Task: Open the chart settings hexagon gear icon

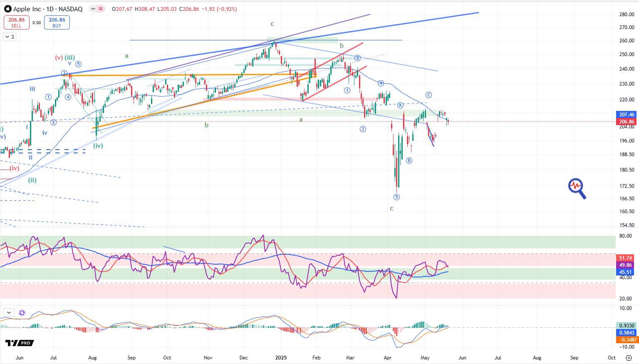Action: (x=629, y=358)
